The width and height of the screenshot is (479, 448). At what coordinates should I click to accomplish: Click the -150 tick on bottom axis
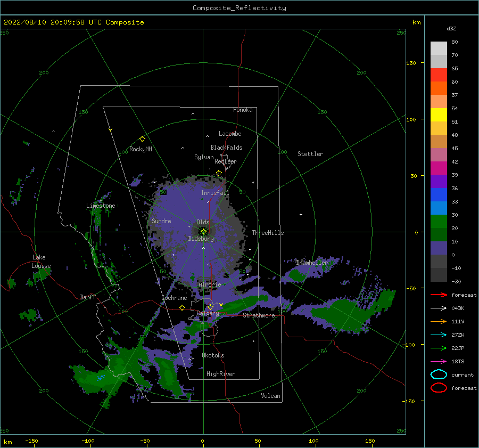(31, 441)
